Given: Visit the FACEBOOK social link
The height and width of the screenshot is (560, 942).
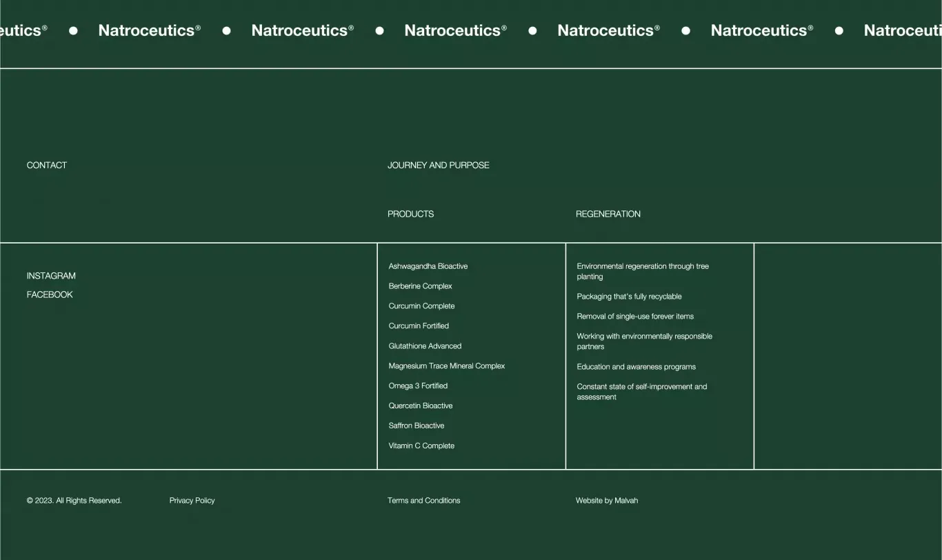Looking at the screenshot, I should point(50,294).
